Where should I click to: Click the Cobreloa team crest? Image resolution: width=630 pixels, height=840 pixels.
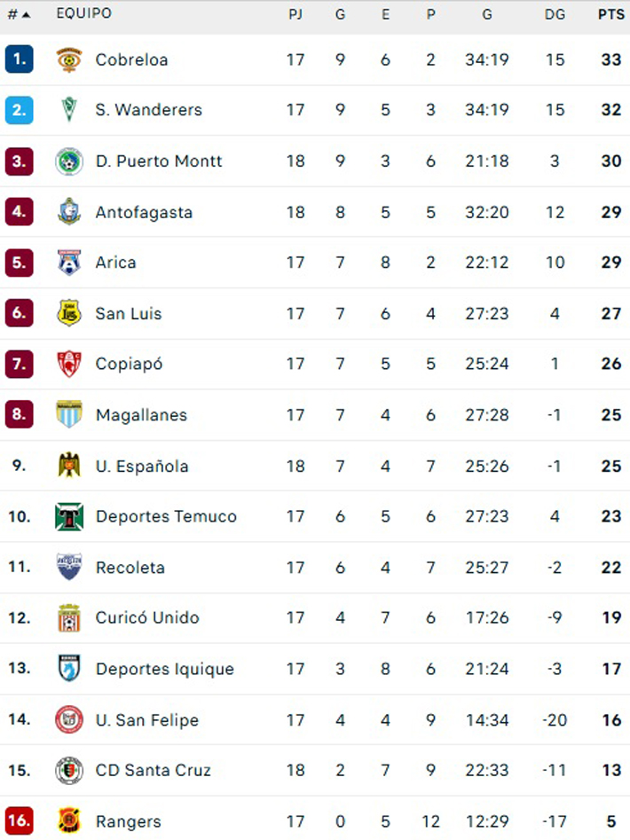(69, 59)
